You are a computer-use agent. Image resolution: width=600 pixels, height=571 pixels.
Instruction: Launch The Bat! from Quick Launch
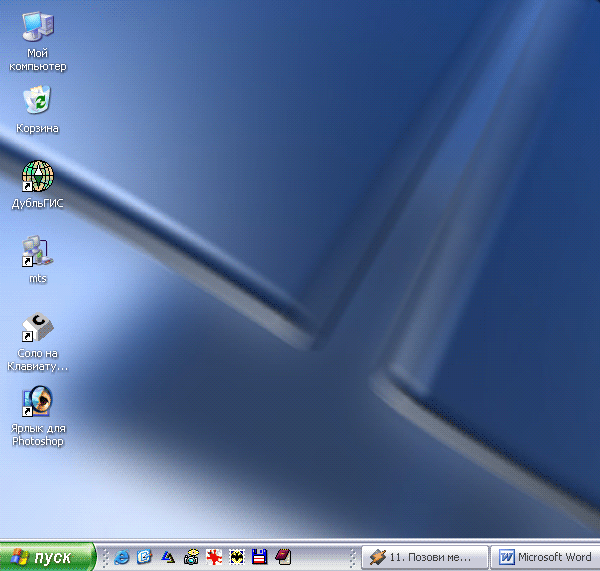click(x=237, y=557)
